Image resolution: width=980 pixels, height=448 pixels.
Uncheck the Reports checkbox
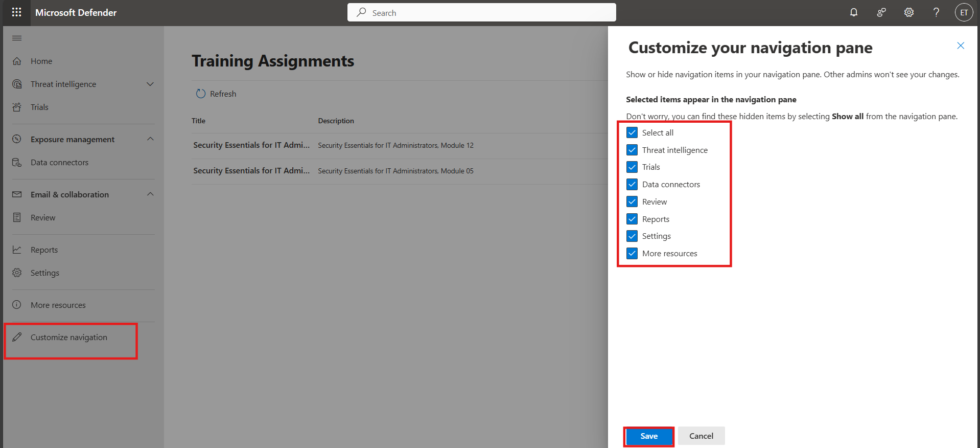pos(632,219)
